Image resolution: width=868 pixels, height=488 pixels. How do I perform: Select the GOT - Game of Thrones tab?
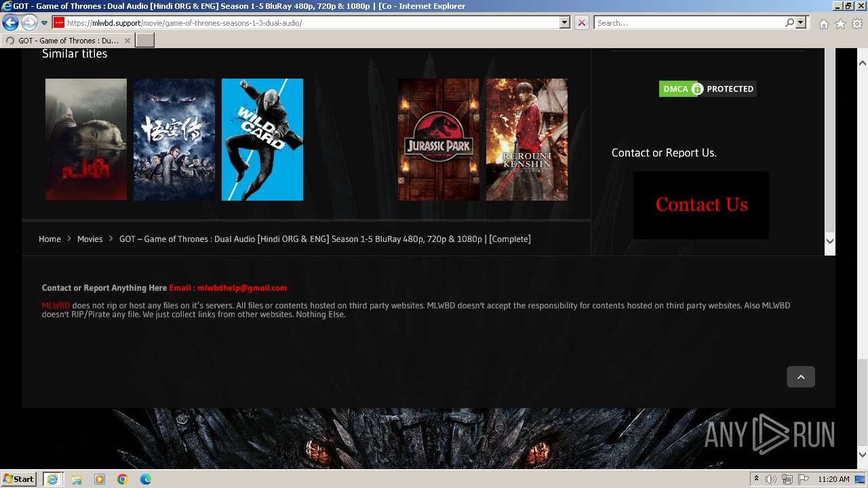pyautogui.click(x=67, y=41)
